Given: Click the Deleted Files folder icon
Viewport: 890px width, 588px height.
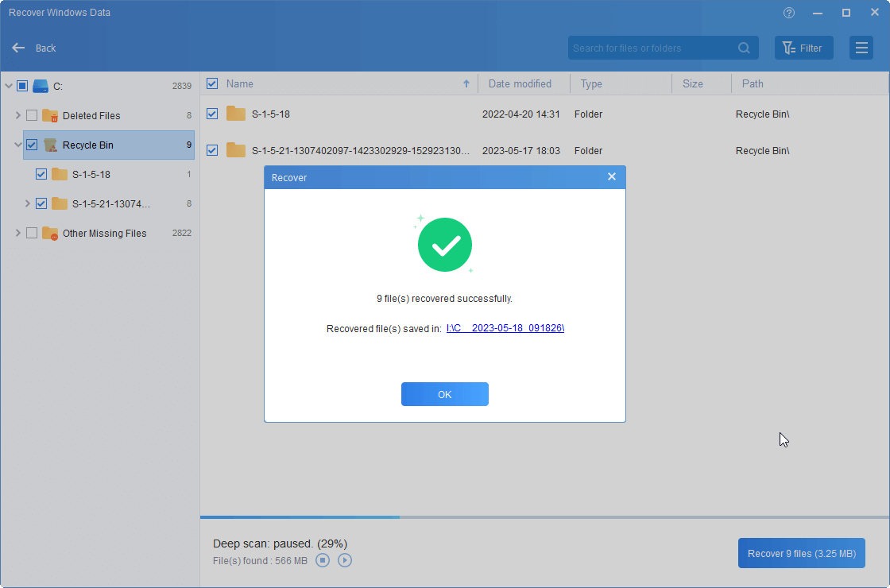Looking at the screenshot, I should pyautogui.click(x=51, y=115).
